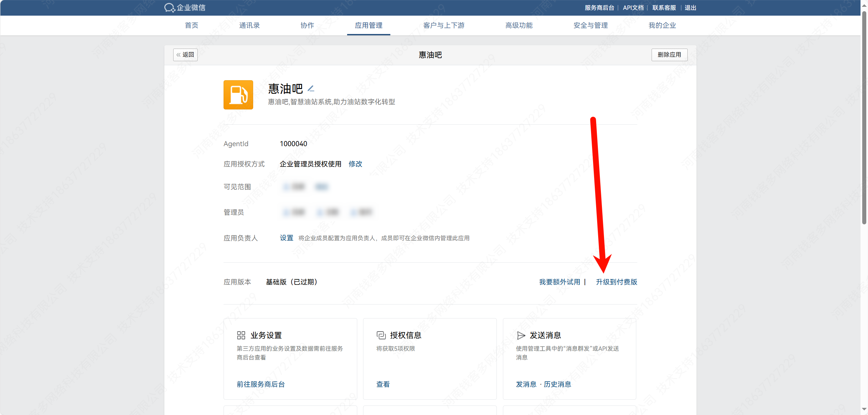Viewport: 868px width, 415px height.
Task: Click 修改 next to 应用授权方式
Action: pos(355,164)
